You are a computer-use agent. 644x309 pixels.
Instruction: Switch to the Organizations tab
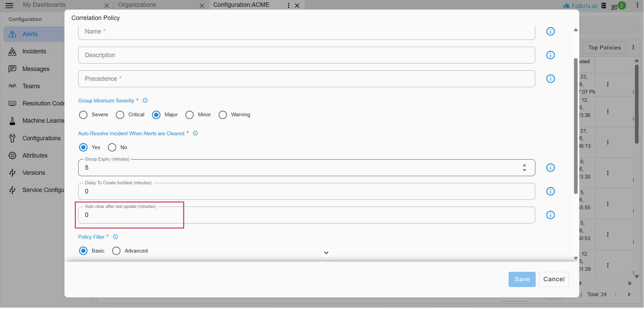pyautogui.click(x=137, y=5)
